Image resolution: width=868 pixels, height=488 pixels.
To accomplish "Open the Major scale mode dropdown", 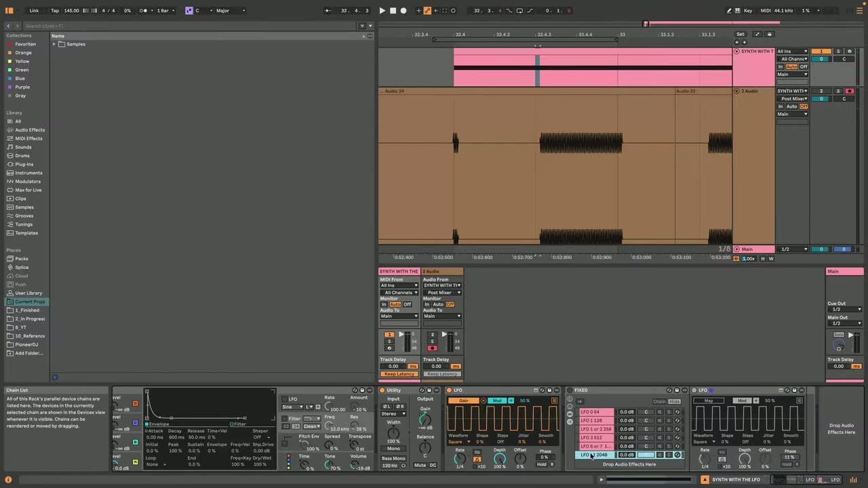I will tap(231, 11).
